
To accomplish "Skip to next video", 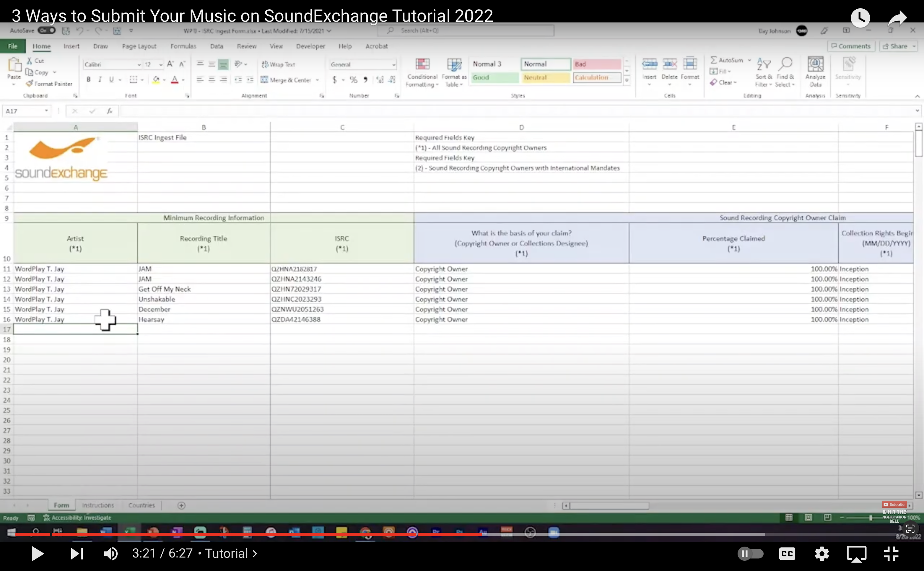I will point(77,554).
